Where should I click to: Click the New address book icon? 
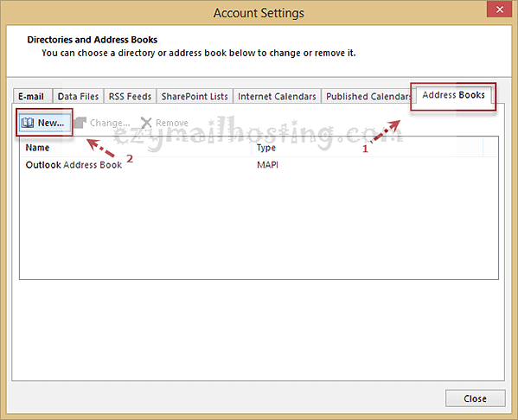click(x=28, y=123)
